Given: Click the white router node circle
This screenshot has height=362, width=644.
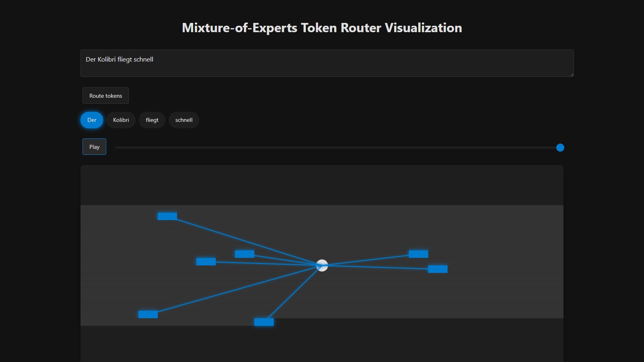Looking at the screenshot, I should pos(322,265).
